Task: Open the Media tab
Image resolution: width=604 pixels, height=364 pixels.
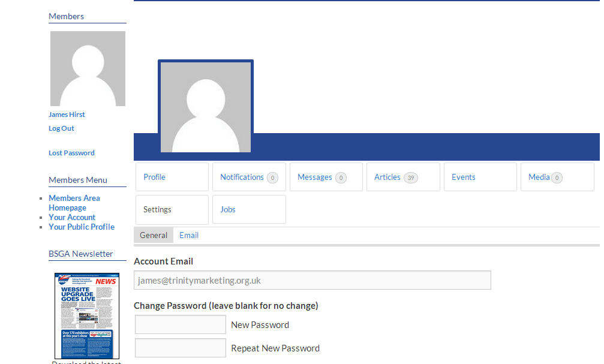Action: pos(557,177)
